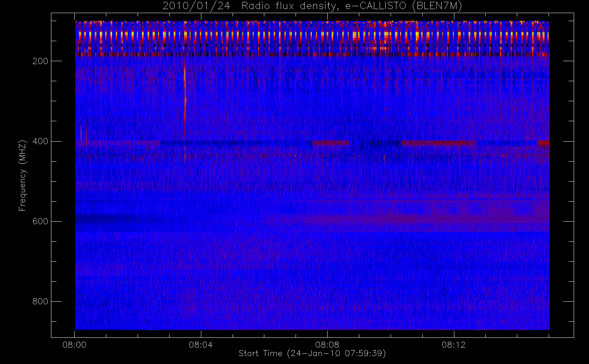
Task: Click the 200 frequency tick label
Action: 40,61
